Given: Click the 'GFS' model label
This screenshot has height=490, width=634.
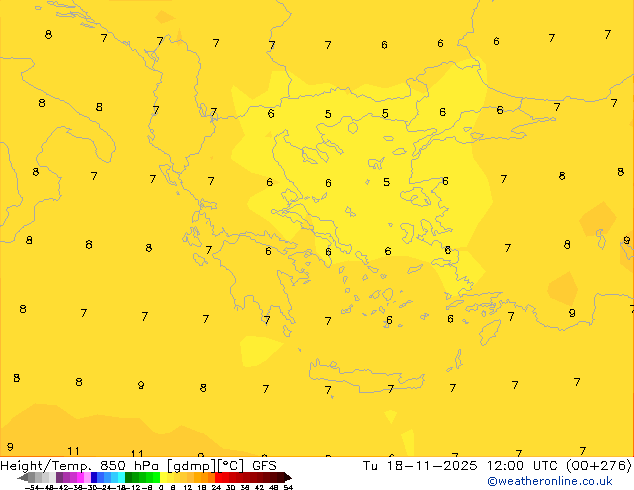Looking at the screenshot, I should (x=264, y=466).
